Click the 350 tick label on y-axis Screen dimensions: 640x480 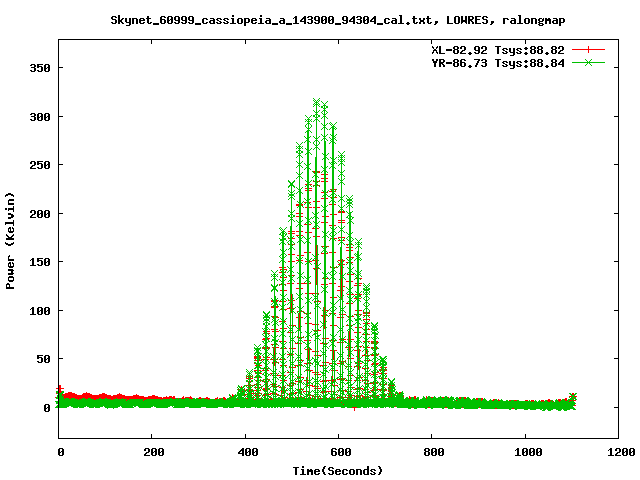(x=41, y=68)
